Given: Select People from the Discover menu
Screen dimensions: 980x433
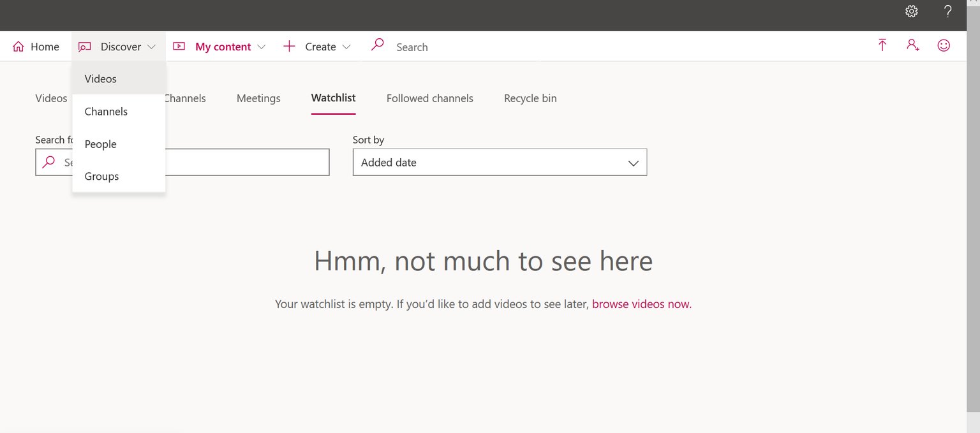Looking at the screenshot, I should click(101, 144).
